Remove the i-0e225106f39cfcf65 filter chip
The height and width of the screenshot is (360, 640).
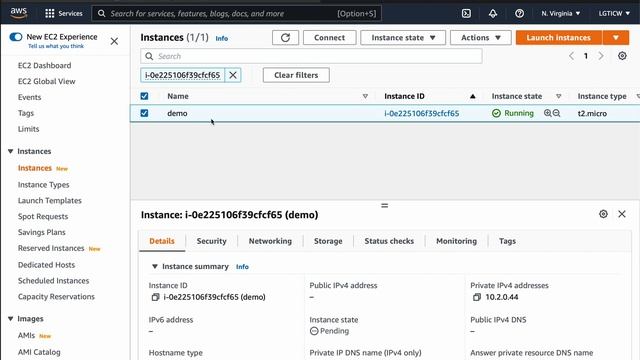click(233, 75)
